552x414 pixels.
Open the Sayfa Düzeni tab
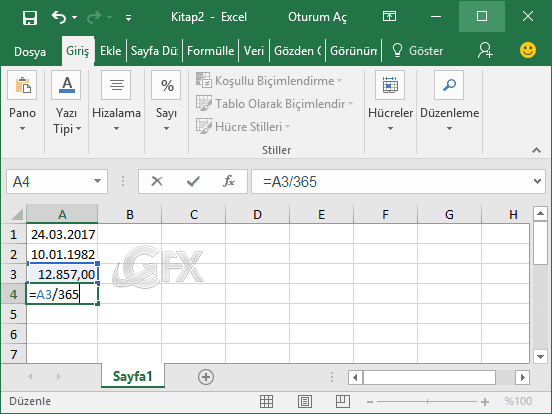click(154, 51)
